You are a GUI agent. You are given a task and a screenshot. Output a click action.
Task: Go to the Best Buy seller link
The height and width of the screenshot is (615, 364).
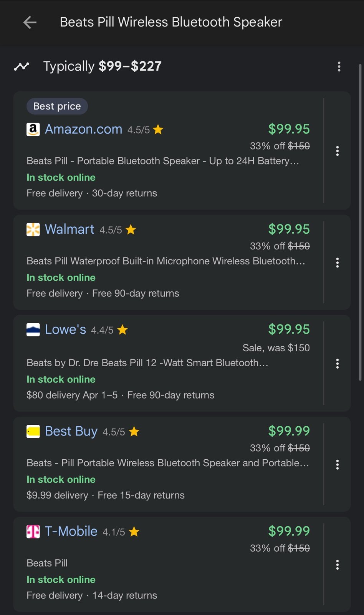(71, 431)
